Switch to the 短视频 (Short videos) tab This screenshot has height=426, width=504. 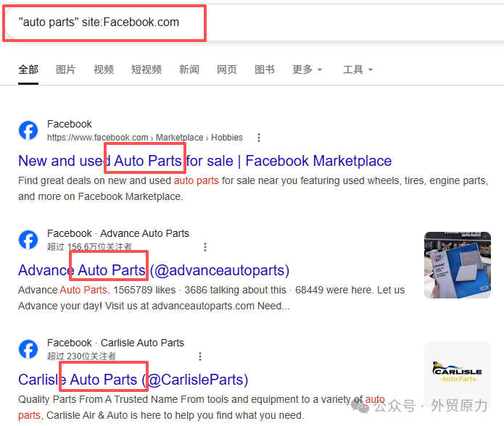[x=146, y=70]
